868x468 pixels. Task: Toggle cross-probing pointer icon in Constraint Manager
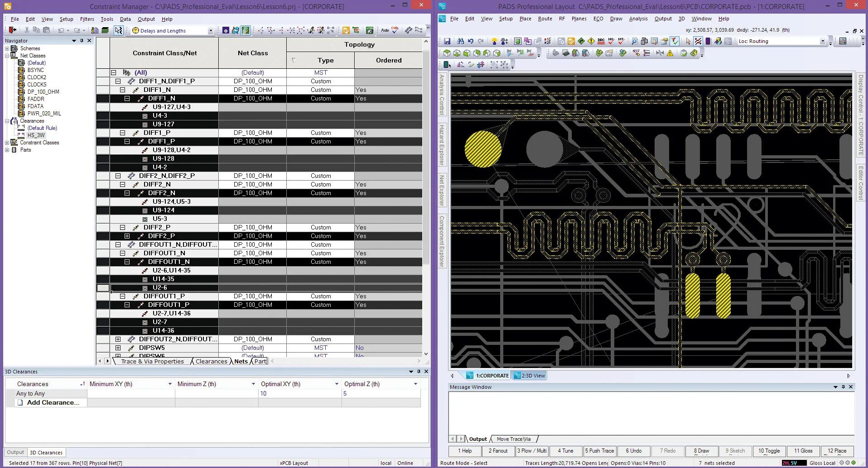(118, 30)
